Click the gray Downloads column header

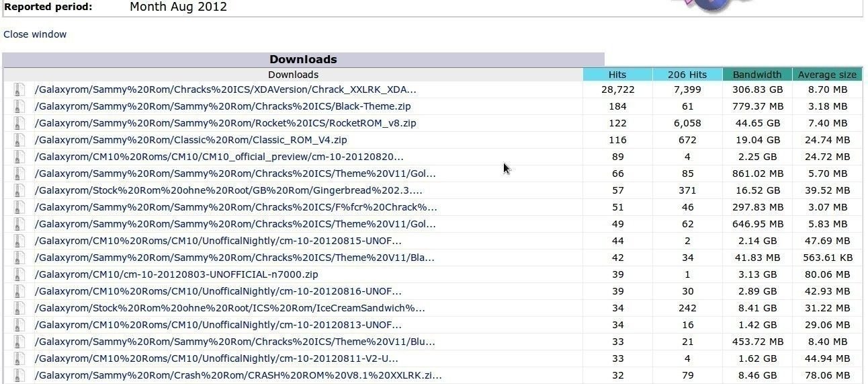(x=293, y=75)
